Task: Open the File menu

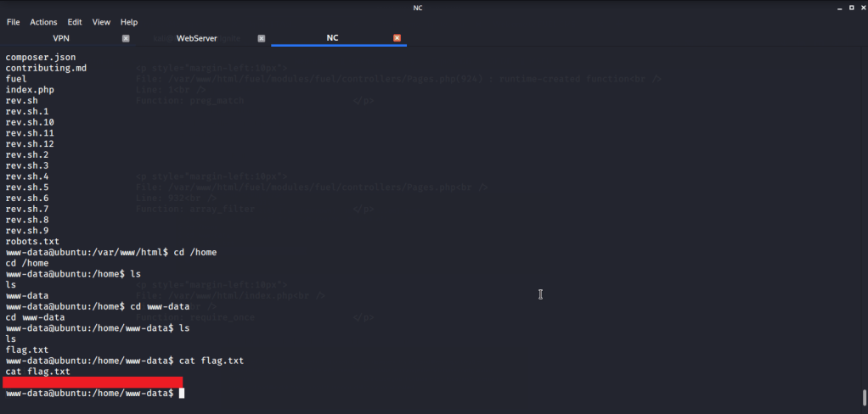Action: (13, 22)
